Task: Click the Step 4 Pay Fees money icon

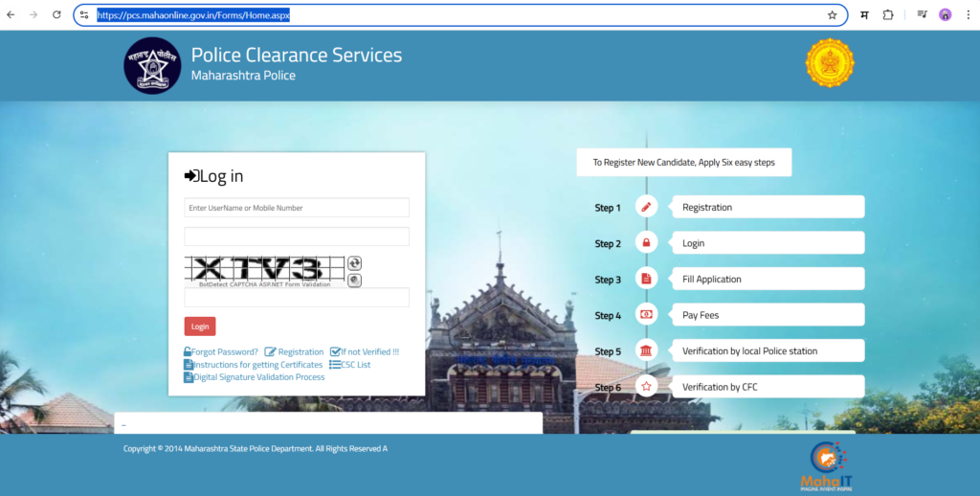Action: click(x=646, y=315)
